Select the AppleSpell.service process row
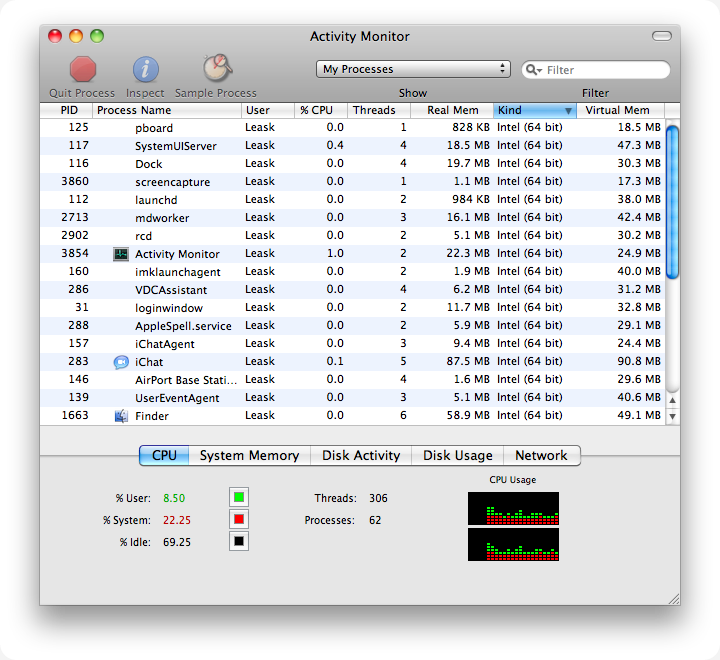Viewport: 720px width, 660px height. click(353, 326)
